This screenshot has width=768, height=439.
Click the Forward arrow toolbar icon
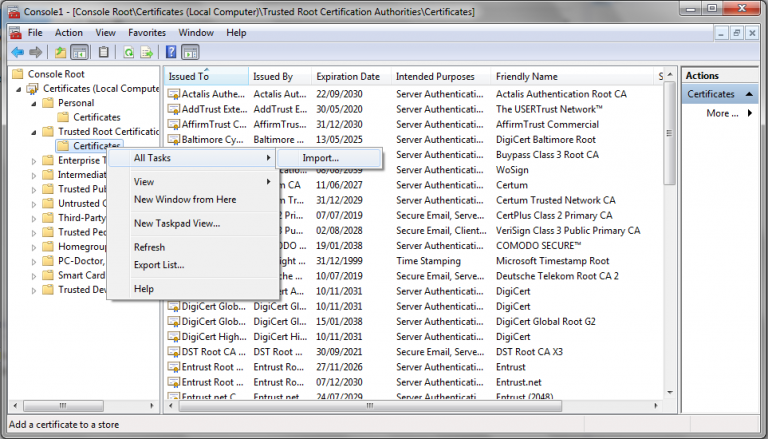point(35,52)
